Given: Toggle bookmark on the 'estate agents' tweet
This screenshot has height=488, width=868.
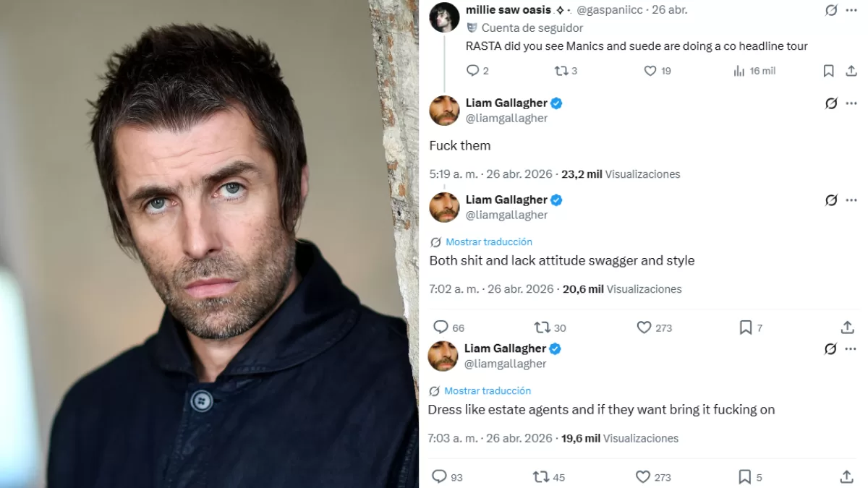Looking at the screenshot, I should point(744,476).
